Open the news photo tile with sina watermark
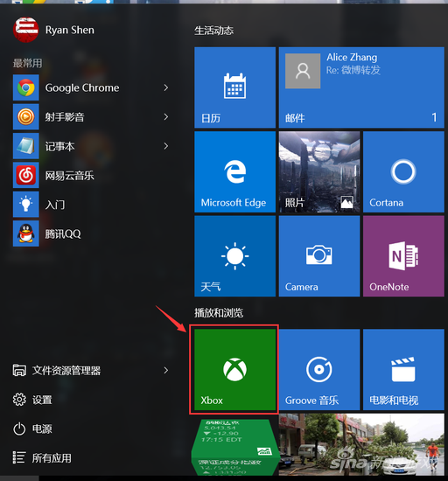Screen dimensions: 448x481 (361, 444)
